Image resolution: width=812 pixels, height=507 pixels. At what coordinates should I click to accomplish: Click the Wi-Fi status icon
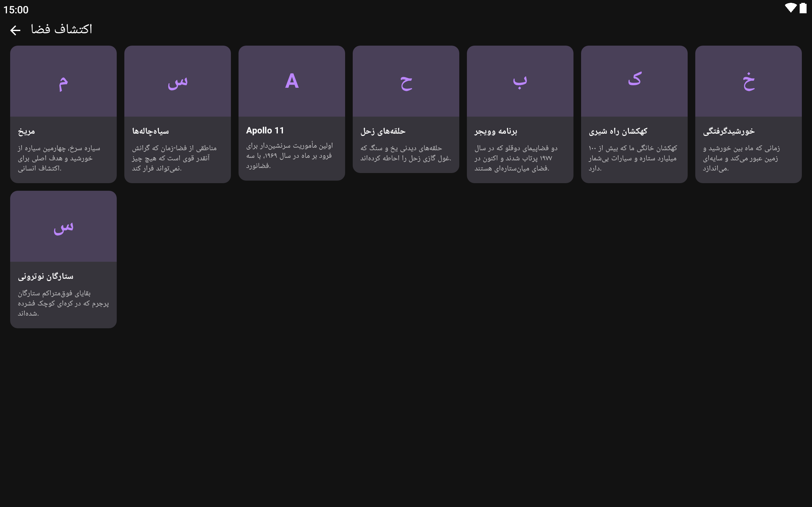tap(790, 8)
